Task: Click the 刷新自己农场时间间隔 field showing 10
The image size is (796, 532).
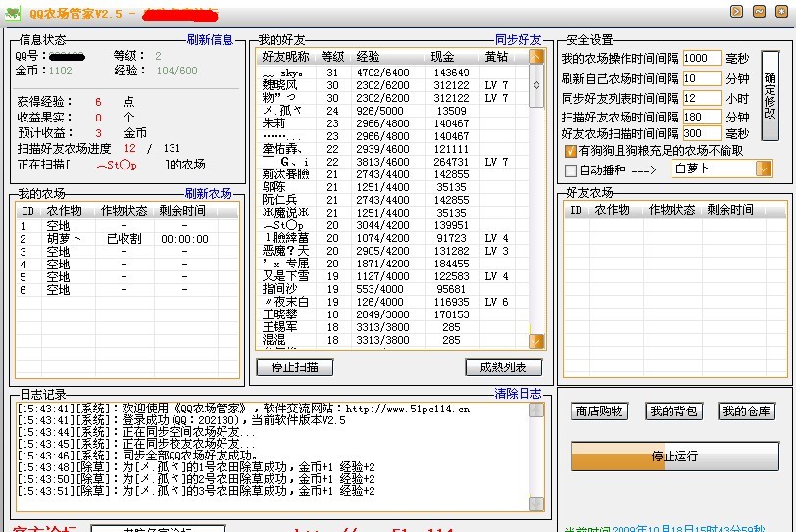Action: (702, 78)
